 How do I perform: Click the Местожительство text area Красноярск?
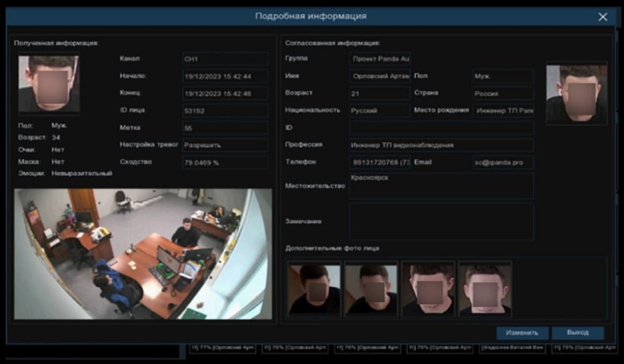[441, 186]
